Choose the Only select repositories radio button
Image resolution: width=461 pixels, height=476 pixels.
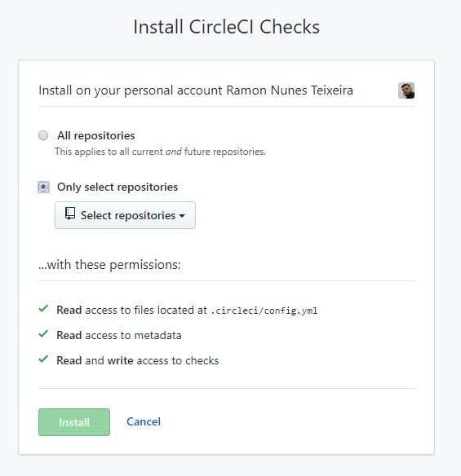click(43, 187)
